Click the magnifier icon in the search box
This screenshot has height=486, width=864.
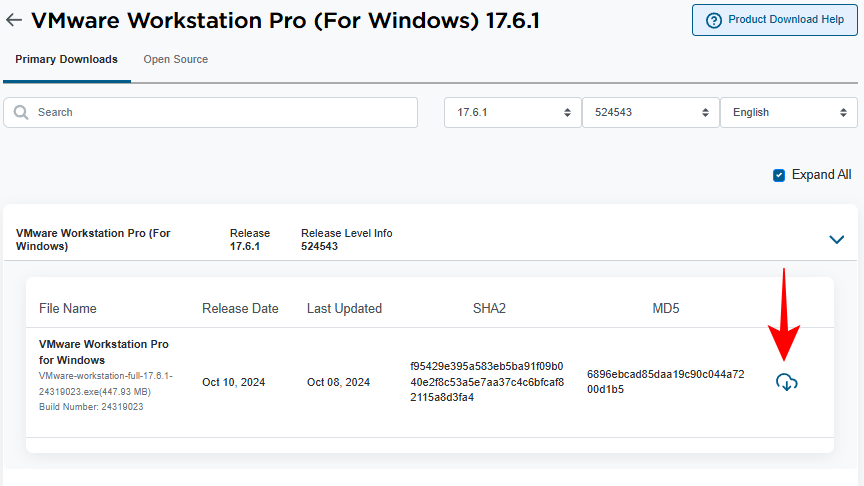(x=21, y=113)
